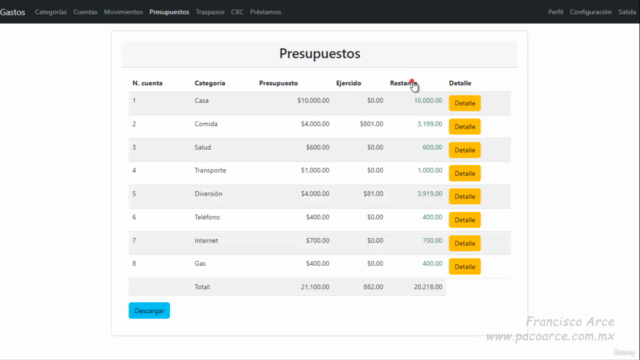
Task: Open Detalle for Teléfono row
Action: [x=464, y=220]
